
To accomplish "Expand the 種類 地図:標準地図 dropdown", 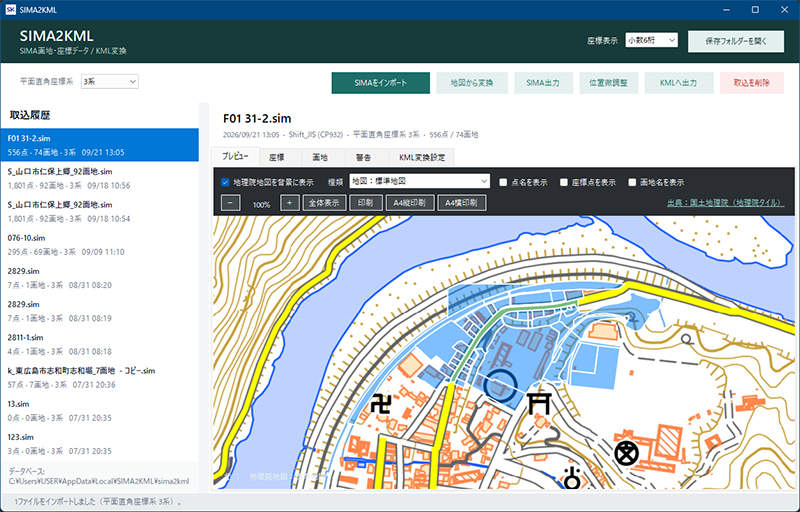I will pyautogui.click(x=419, y=181).
